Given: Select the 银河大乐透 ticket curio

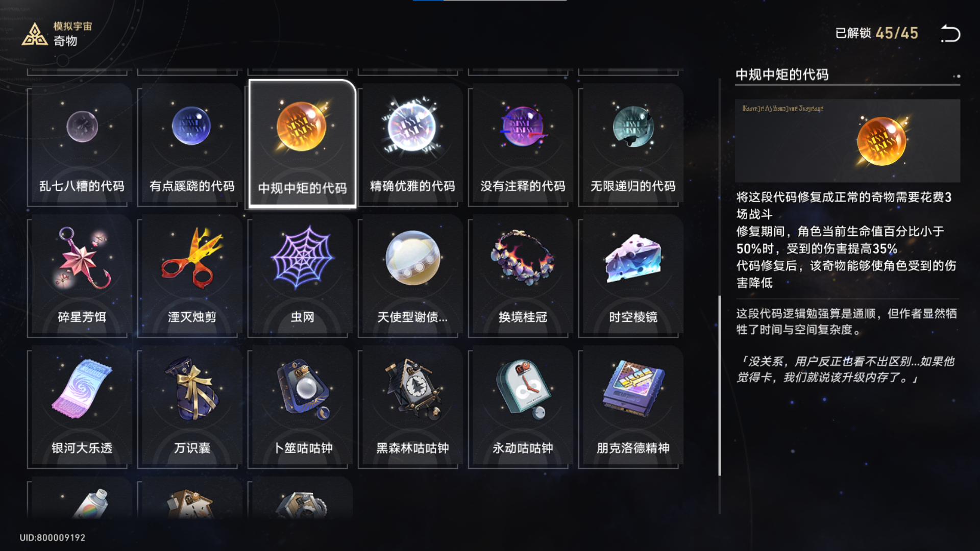Looking at the screenshot, I should pos(82,407).
